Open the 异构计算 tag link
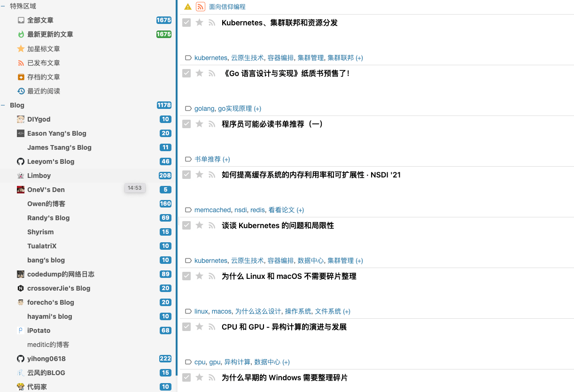Viewport: 574px width, 392px height. click(x=237, y=362)
